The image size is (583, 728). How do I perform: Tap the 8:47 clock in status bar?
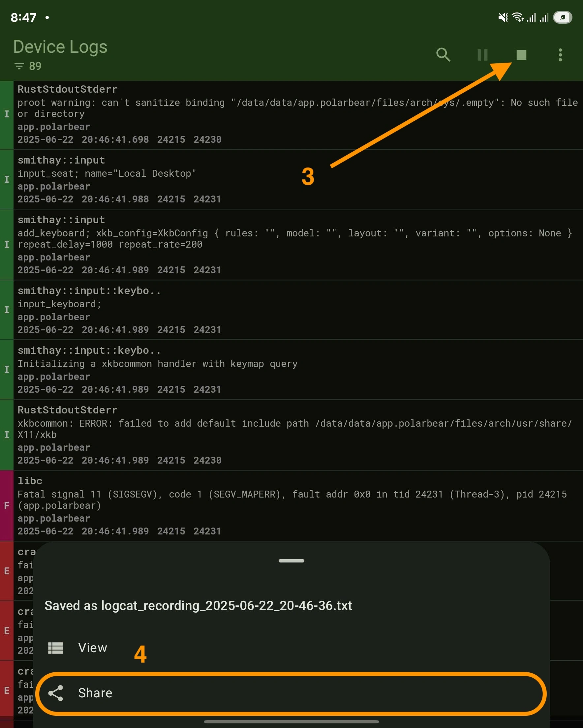point(23,17)
